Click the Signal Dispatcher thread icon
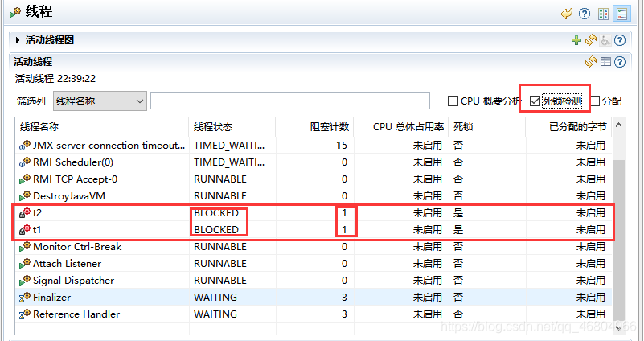Image resolution: width=644 pixels, height=341 pixels. [x=25, y=280]
